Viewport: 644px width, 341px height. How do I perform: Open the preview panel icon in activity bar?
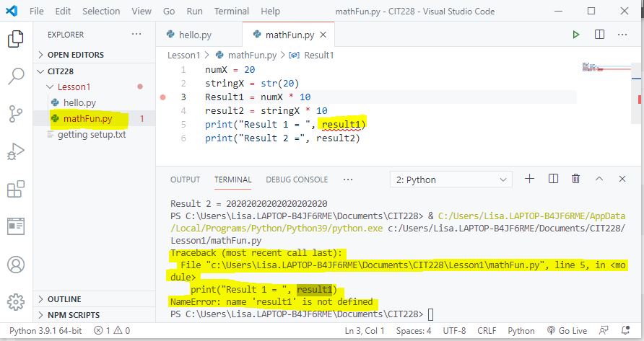16,226
